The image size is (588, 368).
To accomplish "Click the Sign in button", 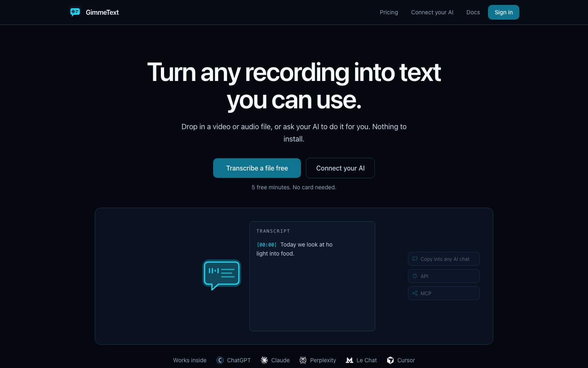I will (503, 12).
